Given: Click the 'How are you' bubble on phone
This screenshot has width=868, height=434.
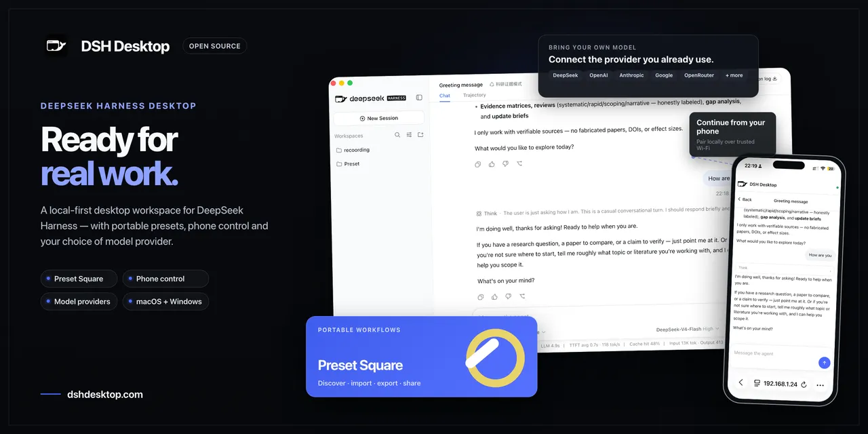Looking at the screenshot, I should (819, 255).
